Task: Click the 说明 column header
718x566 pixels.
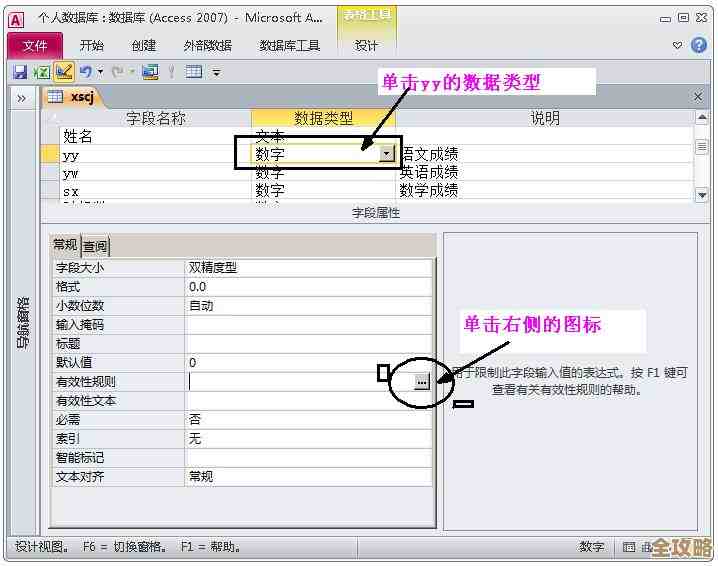Action: (x=545, y=118)
